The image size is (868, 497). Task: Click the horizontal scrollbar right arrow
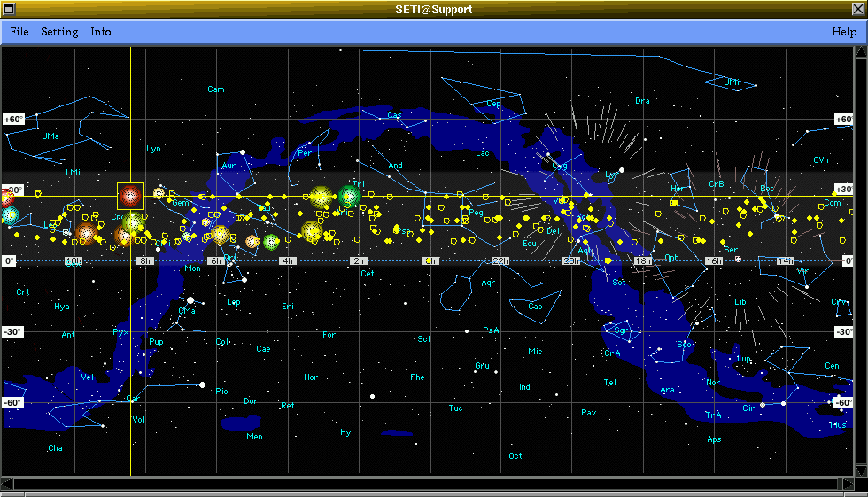pos(849,485)
